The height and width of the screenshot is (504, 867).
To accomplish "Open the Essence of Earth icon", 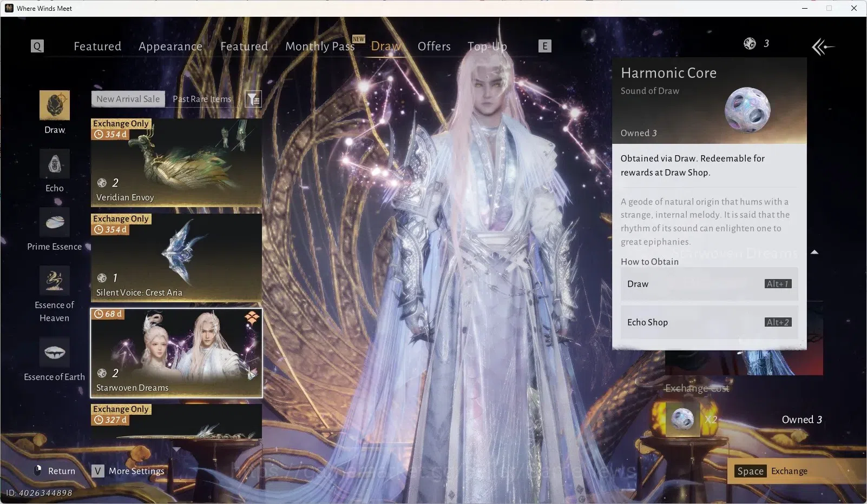I will click(x=55, y=352).
